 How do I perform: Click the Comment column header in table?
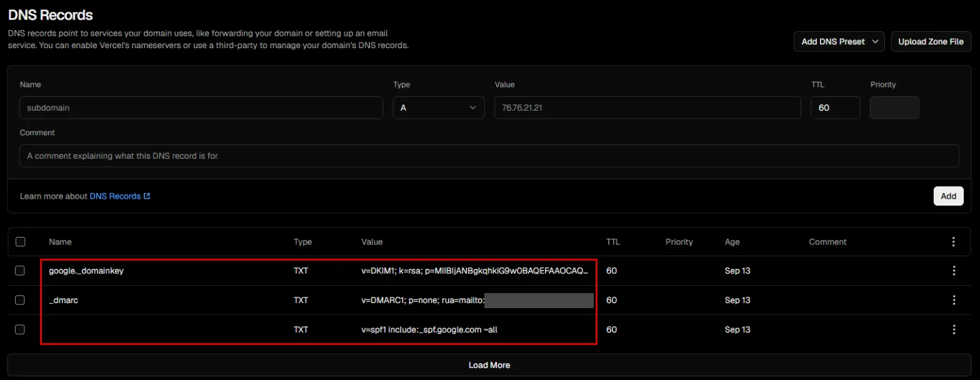827,242
